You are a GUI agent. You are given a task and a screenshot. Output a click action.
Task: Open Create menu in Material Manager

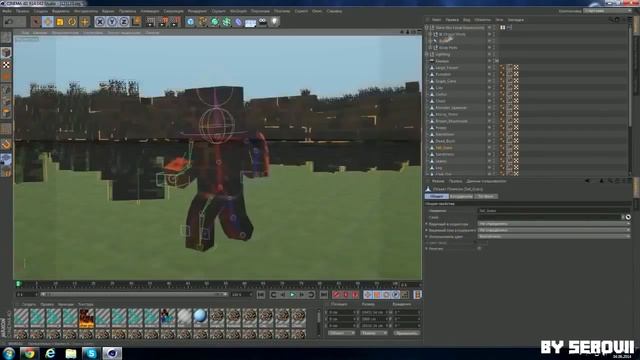click(29, 304)
